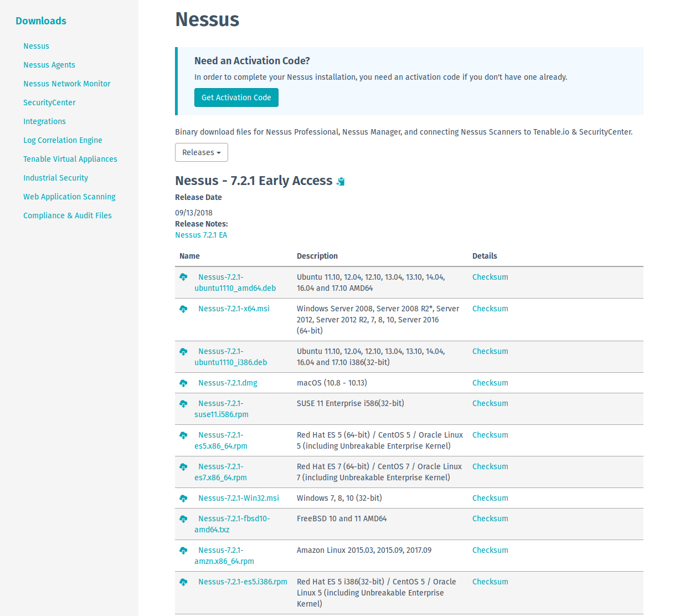Download Nessus-7.2.1-es5.i386.rpm file link
Screen dimensions: 680x616
tap(243, 582)
